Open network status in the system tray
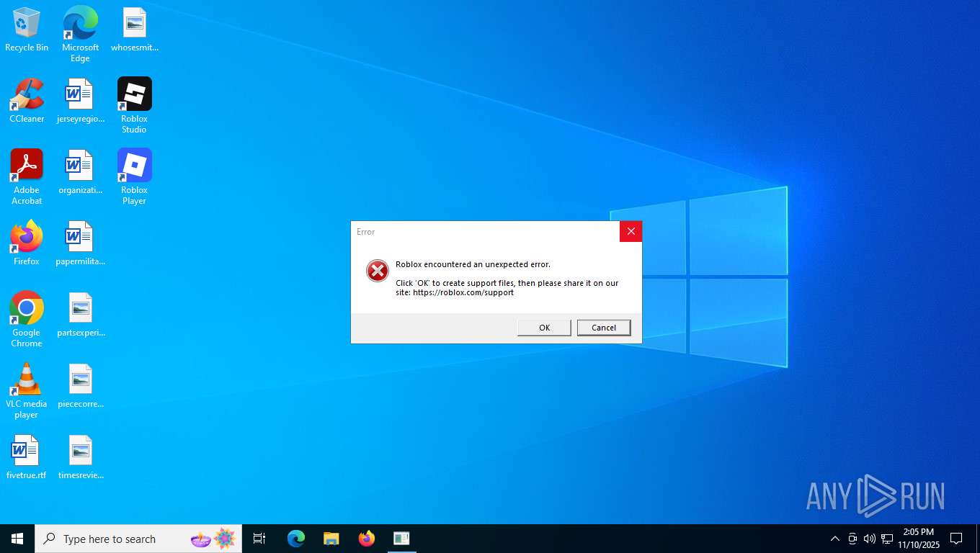 point(887,539)
